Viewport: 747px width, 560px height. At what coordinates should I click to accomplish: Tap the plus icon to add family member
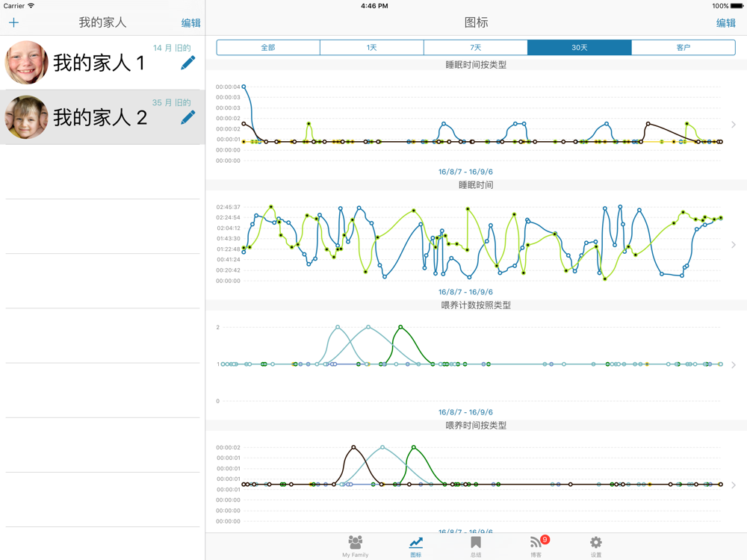click(13, 23)
